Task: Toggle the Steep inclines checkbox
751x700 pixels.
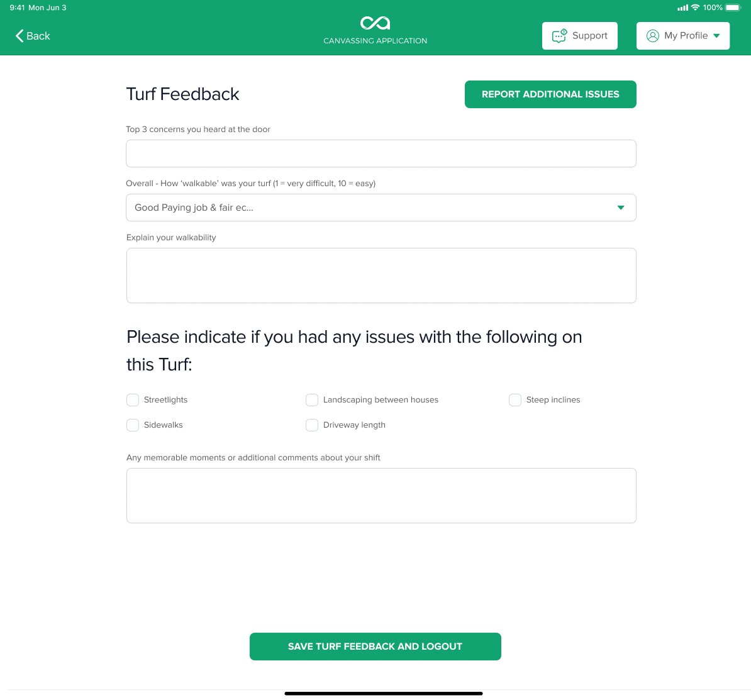Action: coord(515,400)
